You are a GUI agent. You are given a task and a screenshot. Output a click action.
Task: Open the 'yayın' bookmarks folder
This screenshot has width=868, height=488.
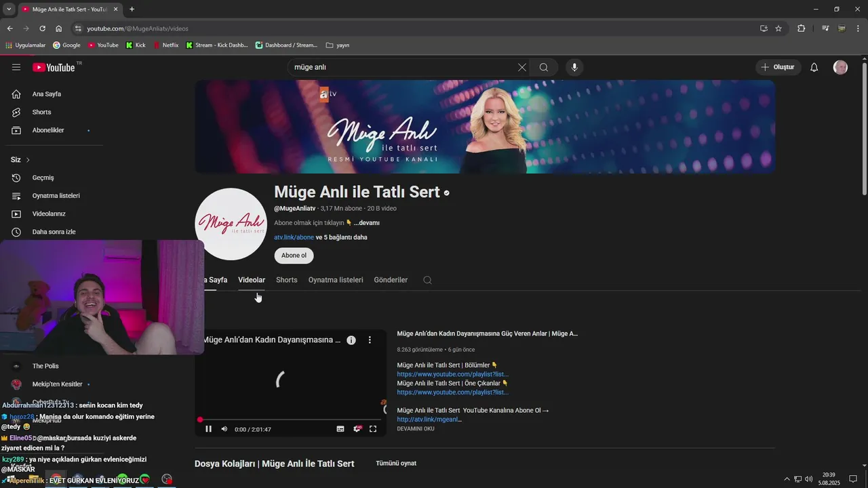click(338, 45)
